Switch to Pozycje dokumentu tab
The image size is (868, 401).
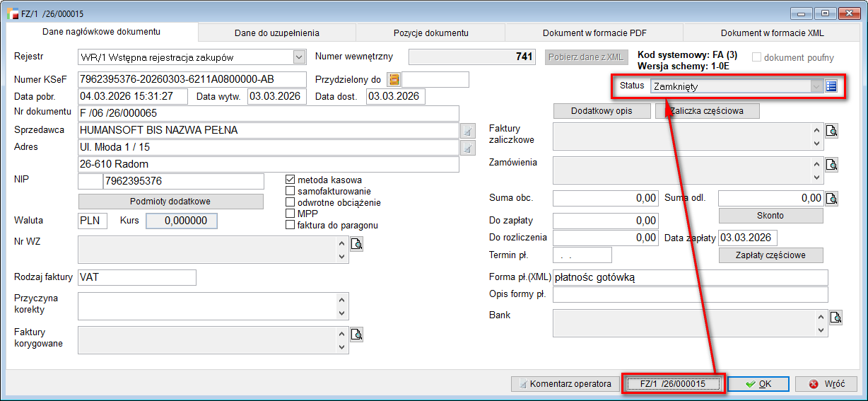coord(430,33)
